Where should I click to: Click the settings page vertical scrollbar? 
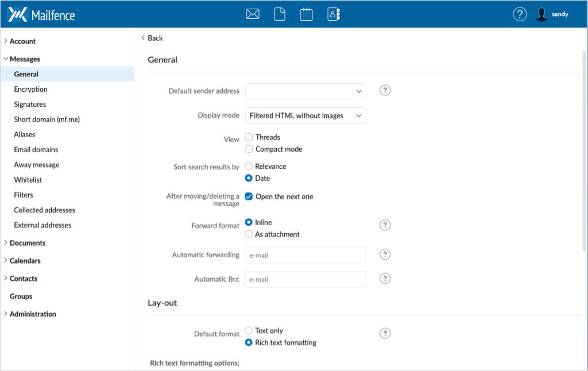(585, 149)
